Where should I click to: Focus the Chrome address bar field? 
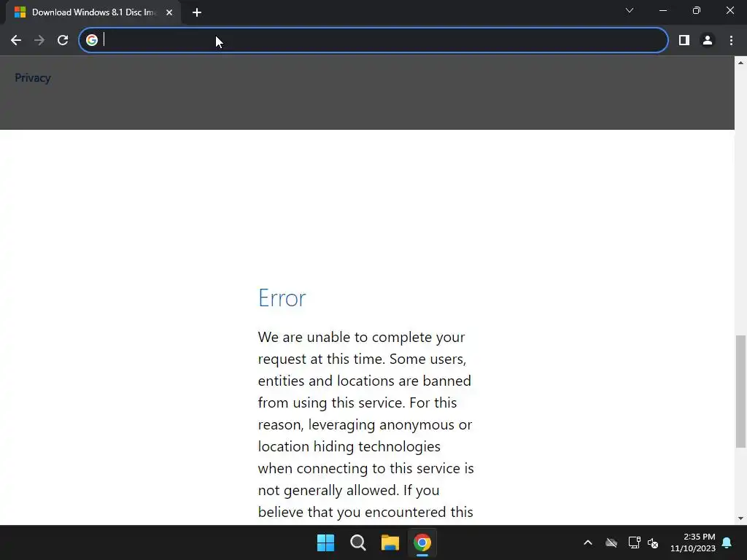pos(373,41)
